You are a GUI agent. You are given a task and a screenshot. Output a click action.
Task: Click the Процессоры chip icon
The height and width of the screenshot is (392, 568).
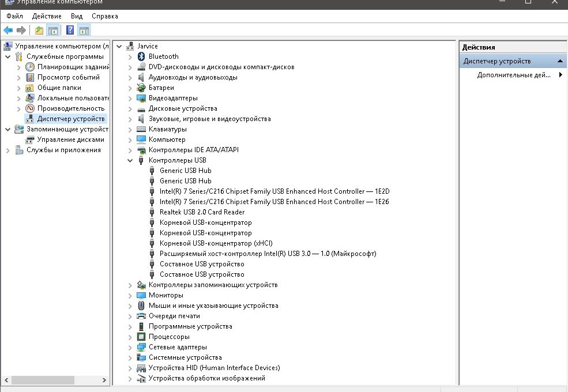pos(141,337)
